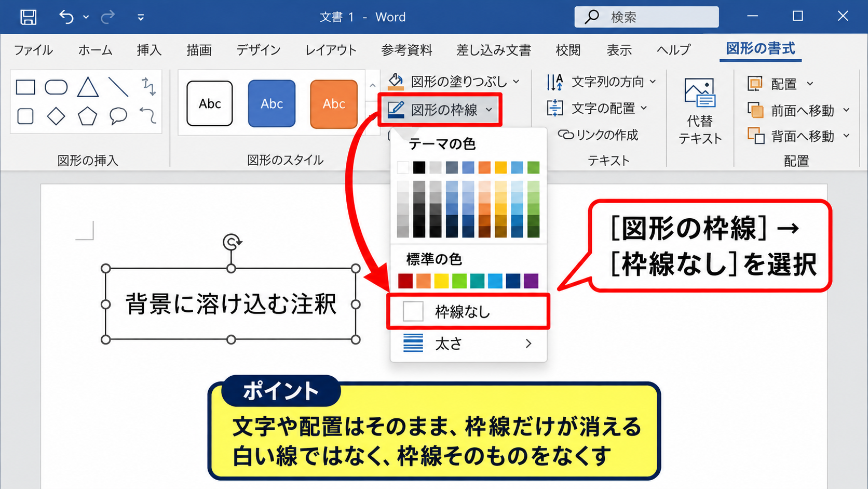The image size is (868, 489).
Task: Apply the white outlined Abc shape style
Action: coord(210,103)
